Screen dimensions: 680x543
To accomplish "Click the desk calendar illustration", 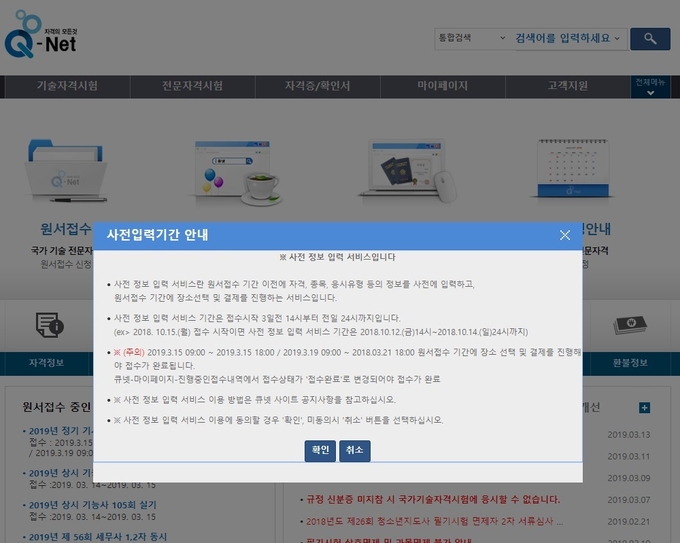I will click(x=573, y=168).
